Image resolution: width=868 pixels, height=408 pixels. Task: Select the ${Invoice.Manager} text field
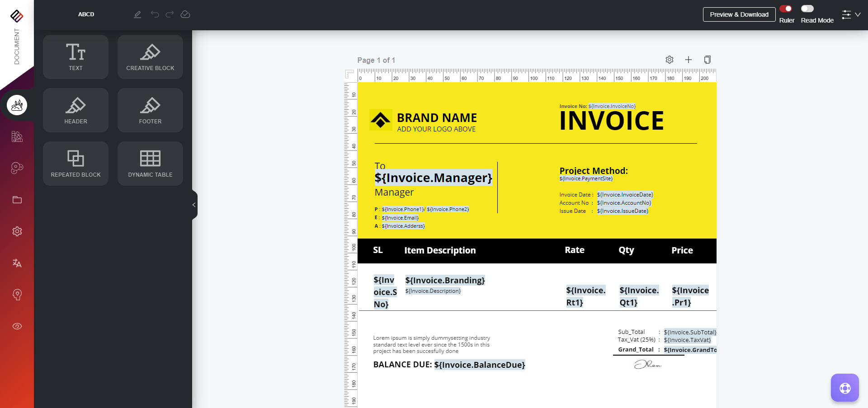(433, 178)
